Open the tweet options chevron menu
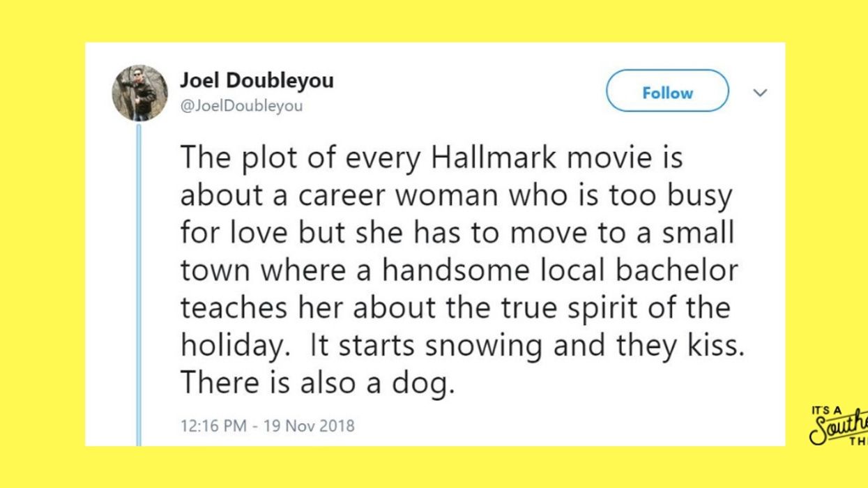Screen dimensions: 868x488 pyautogui.click(x=760, y=93)
